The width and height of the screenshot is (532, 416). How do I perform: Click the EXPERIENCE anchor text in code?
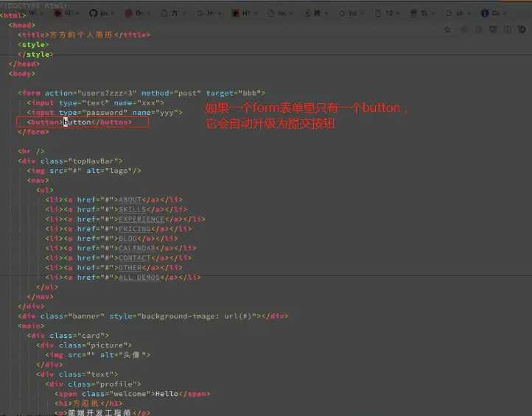tap(141, 219)
